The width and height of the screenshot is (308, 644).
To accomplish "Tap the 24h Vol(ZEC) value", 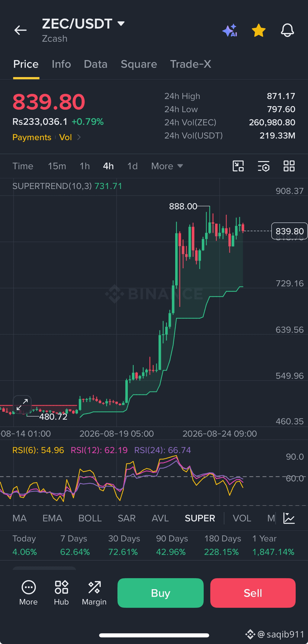I will pyautogui.click(x=272, y=123).
